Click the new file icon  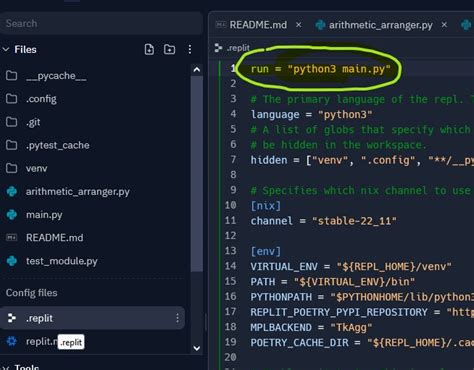point(149,49)
